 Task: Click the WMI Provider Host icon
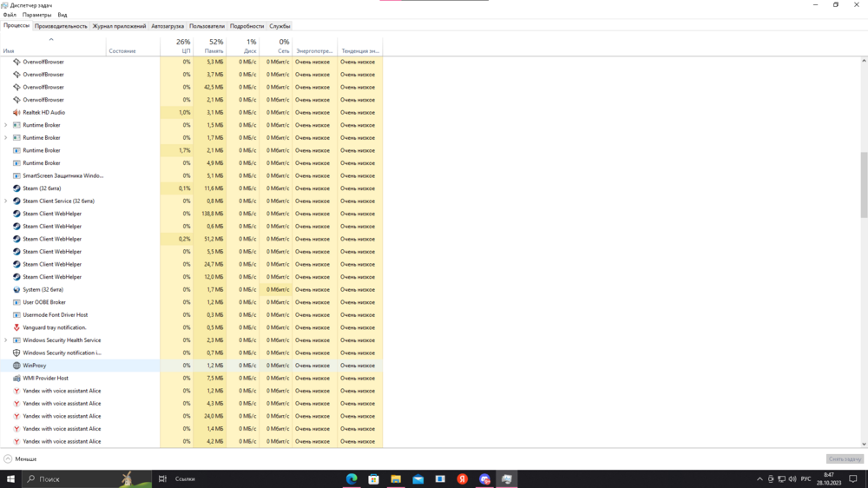tap(16, 379)
